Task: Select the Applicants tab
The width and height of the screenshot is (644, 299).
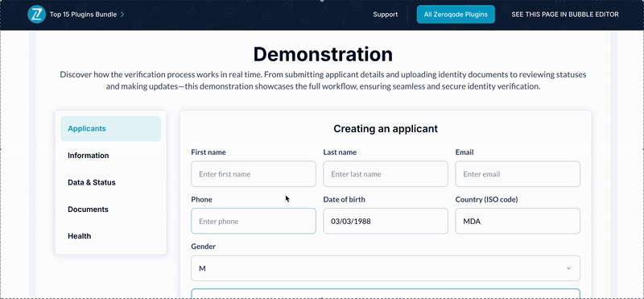Action: pos(110,129)
